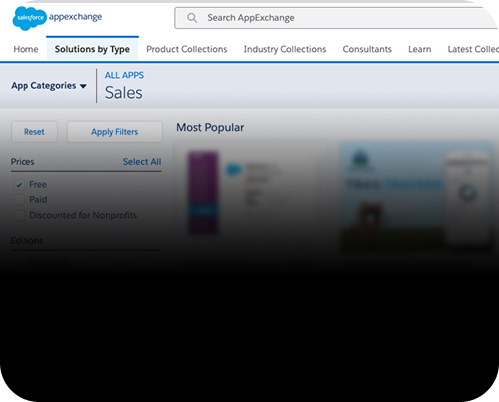Open the blue banner app card

[416, 197]
